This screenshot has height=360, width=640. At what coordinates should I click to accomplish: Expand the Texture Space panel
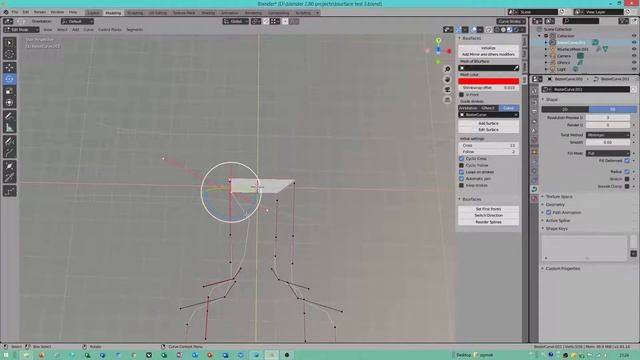558,197
